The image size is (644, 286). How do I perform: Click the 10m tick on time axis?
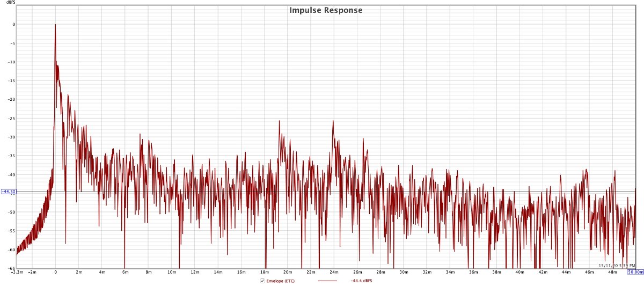click(172, 272)
